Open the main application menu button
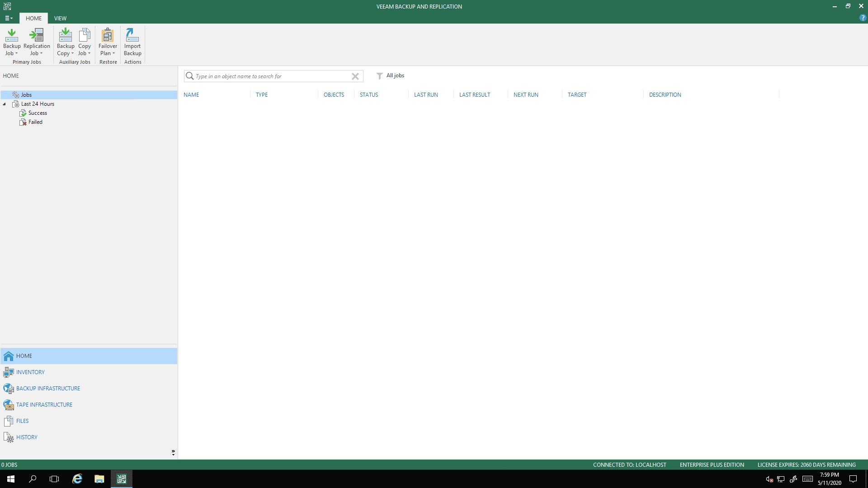Screen dimensions: 868x488 [9, 19]
